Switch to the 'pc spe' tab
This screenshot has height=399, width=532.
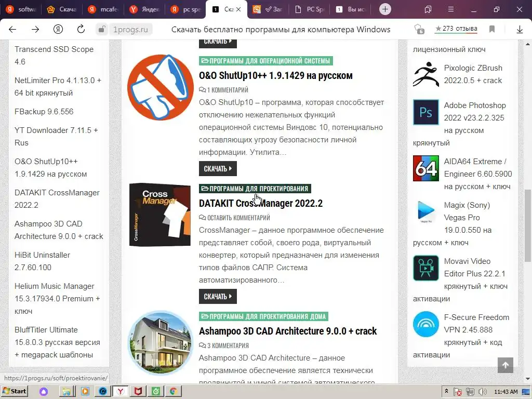[186, 9]
